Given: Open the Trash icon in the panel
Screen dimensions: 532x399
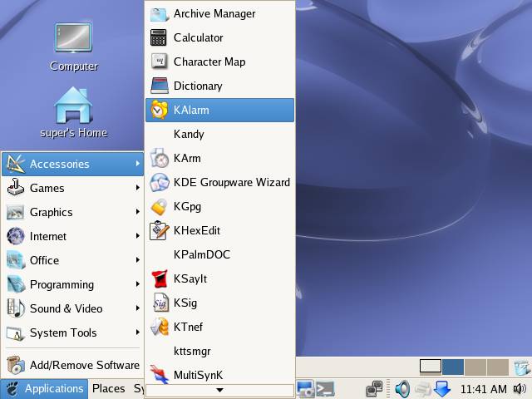Looking at the screenshot, I should (521, 367).
